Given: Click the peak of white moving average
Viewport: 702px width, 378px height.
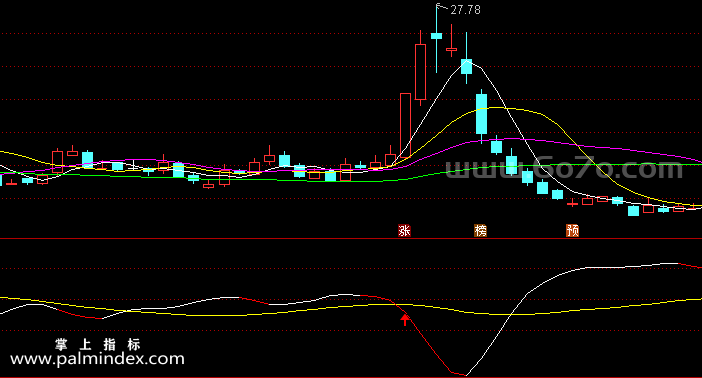Looking at the screenshot, I should [468, 62].
